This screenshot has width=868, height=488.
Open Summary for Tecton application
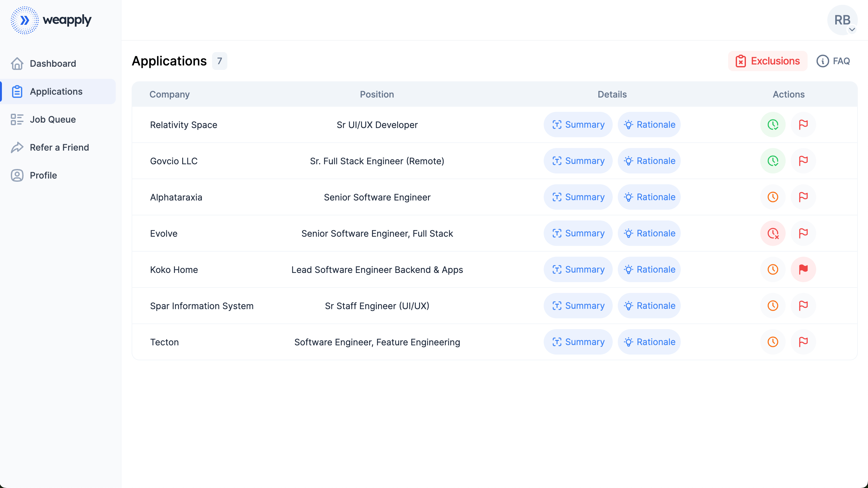point(578,342)
